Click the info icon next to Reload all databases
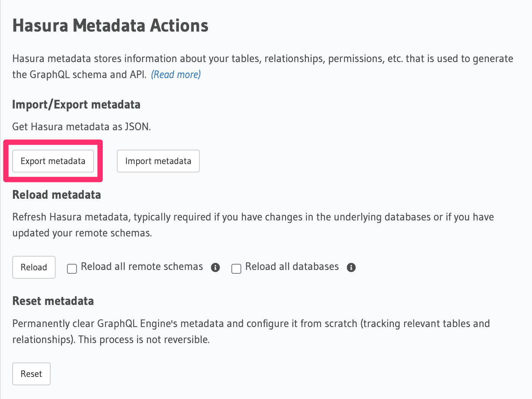The image size is (532, 399). 351,267
